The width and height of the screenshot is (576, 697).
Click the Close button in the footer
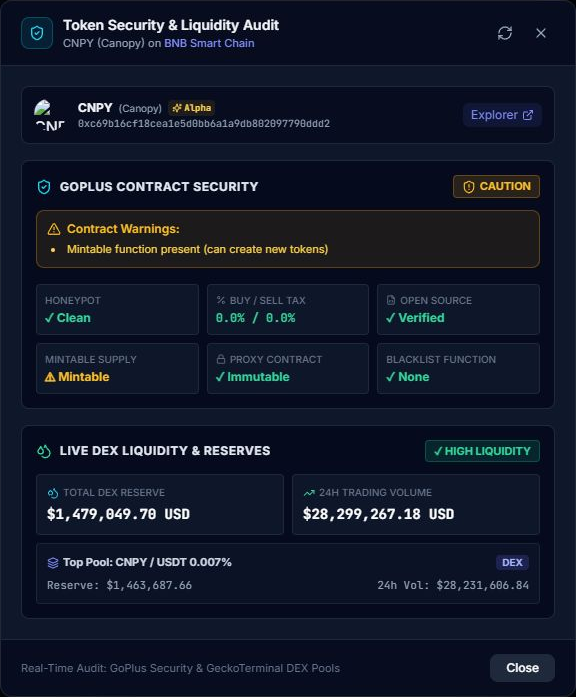pyautogui.click(x=522, y=668)
